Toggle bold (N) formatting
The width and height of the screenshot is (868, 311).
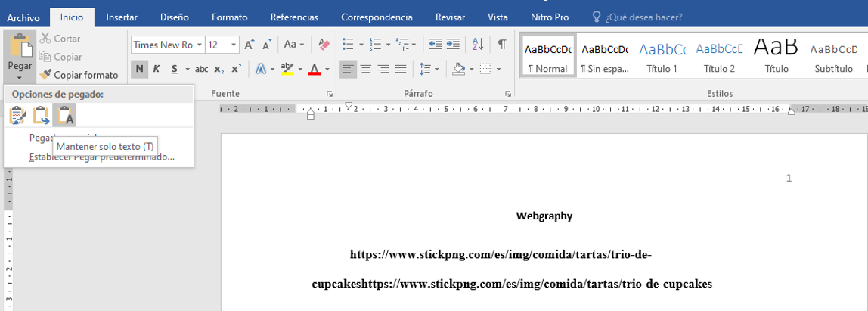pyautogui.click(x=139, y=69)
